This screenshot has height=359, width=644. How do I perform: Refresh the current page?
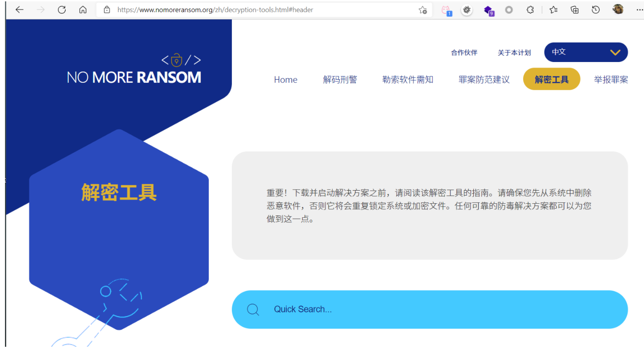62,9
